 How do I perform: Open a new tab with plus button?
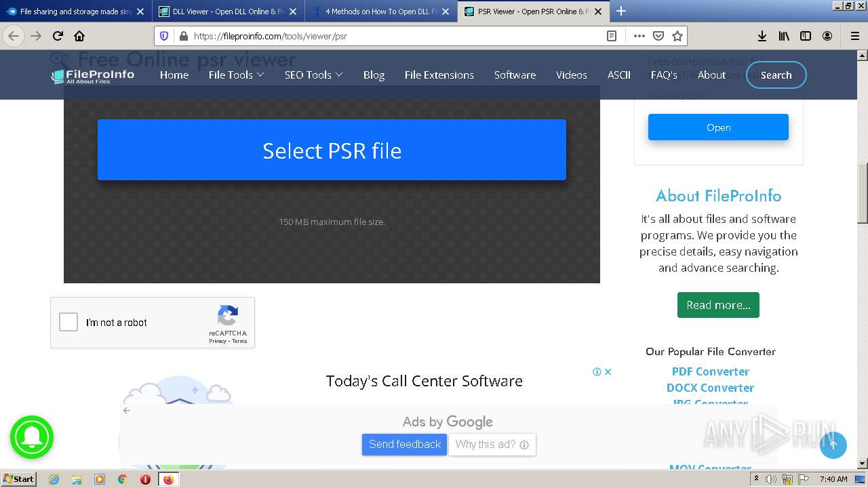click(x=621, y=11)
